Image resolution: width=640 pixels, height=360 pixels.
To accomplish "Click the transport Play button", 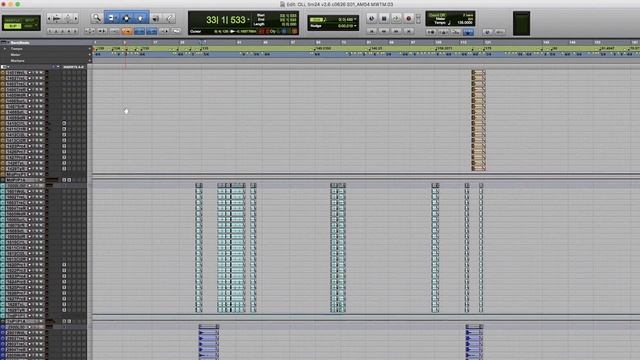I will coord(396,18).
